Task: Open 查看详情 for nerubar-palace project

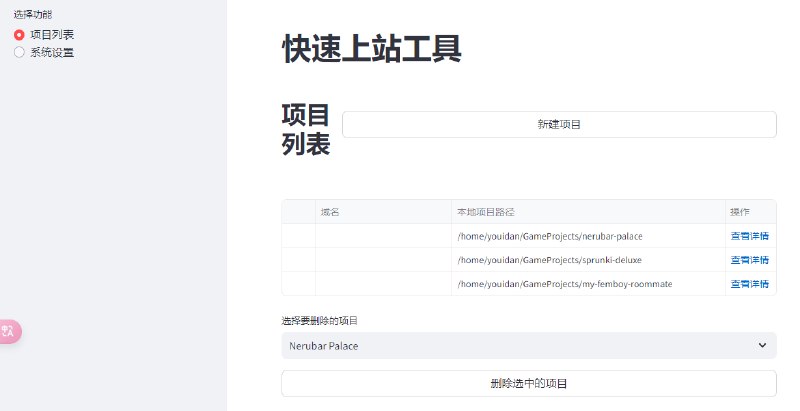Action: (749, 236)
